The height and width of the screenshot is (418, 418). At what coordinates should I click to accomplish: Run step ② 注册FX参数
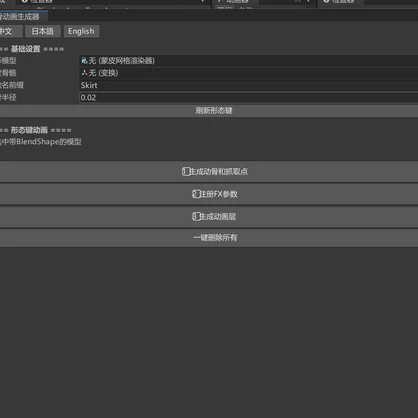209,194
